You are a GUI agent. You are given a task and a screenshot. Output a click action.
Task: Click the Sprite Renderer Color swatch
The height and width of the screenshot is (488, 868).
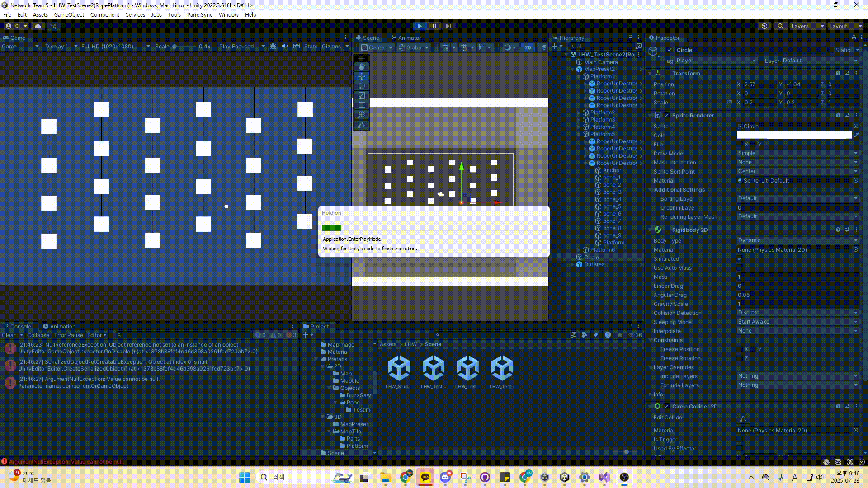point(794,135)
